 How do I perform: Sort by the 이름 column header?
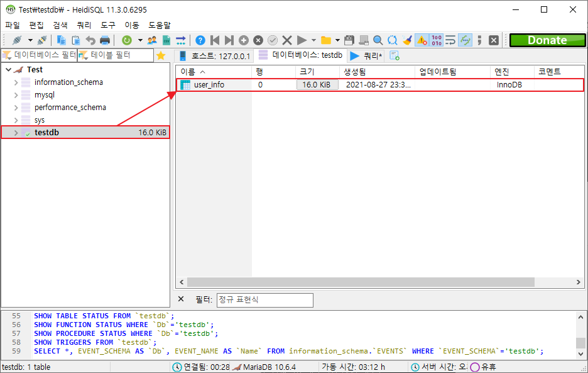click(214, 71)
